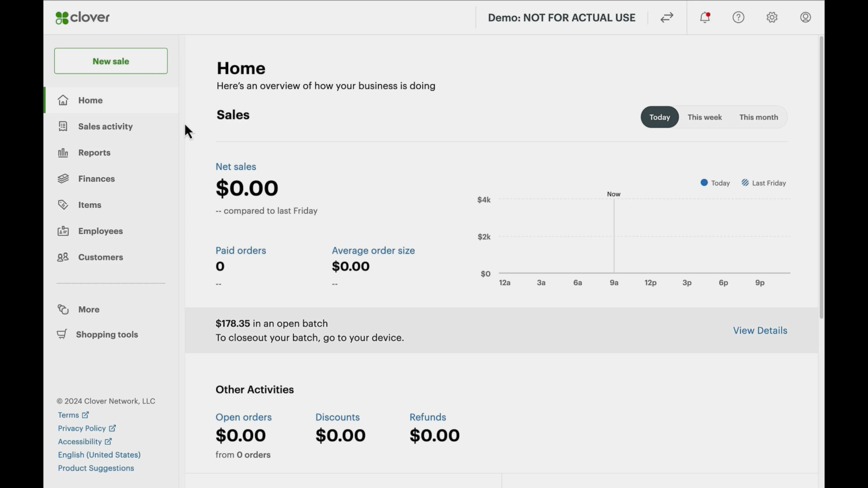Click the external link icon beside Privacy Policy
The width and height of the screenshot is (868, 488).
pos(112,428)
